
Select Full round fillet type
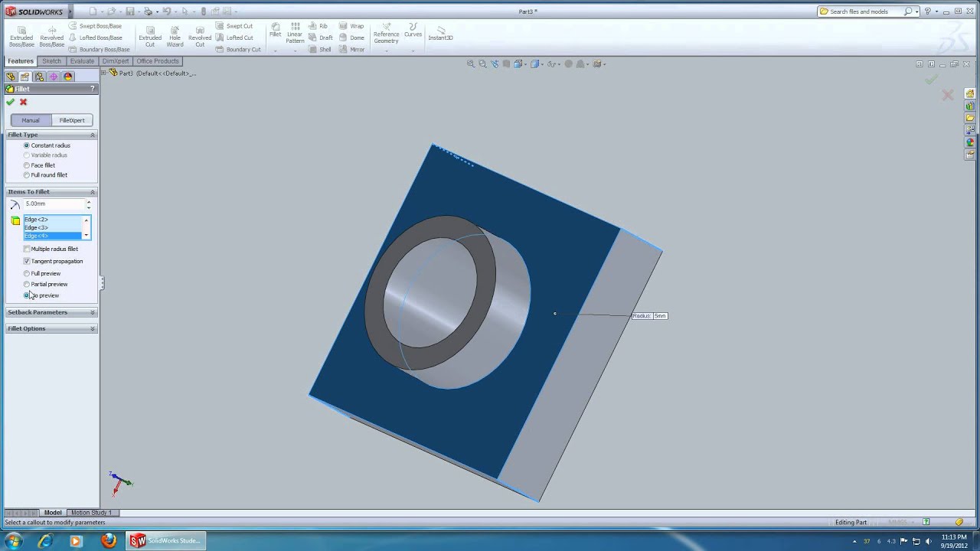tap(46, 175)
